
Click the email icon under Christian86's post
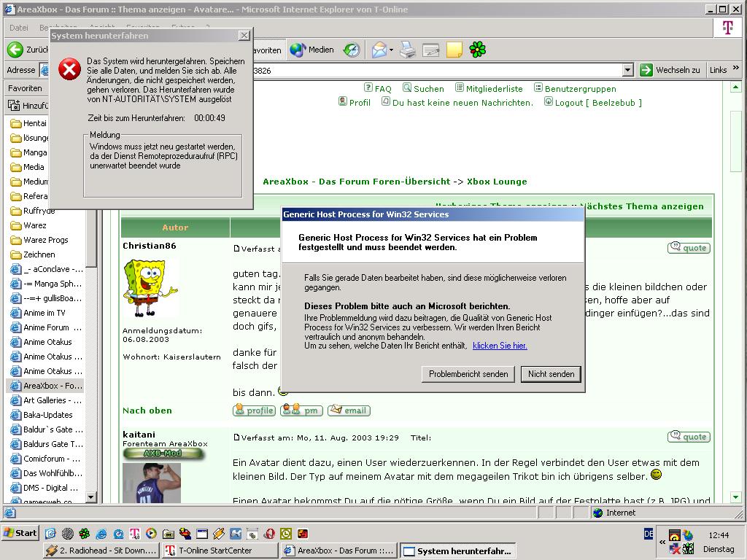(x=349, y=411)
